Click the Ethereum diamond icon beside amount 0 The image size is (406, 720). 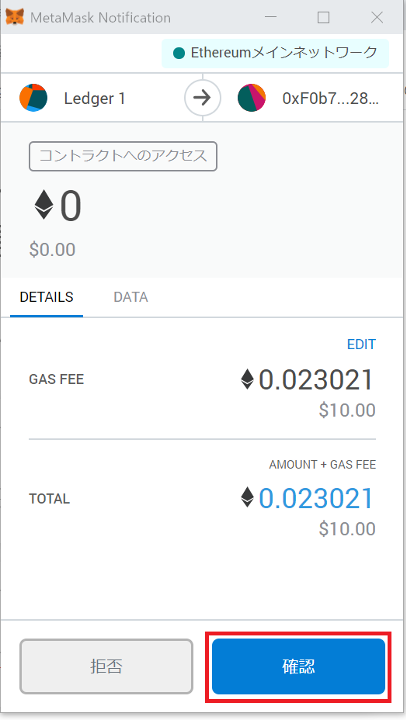(x=44, y=205)
